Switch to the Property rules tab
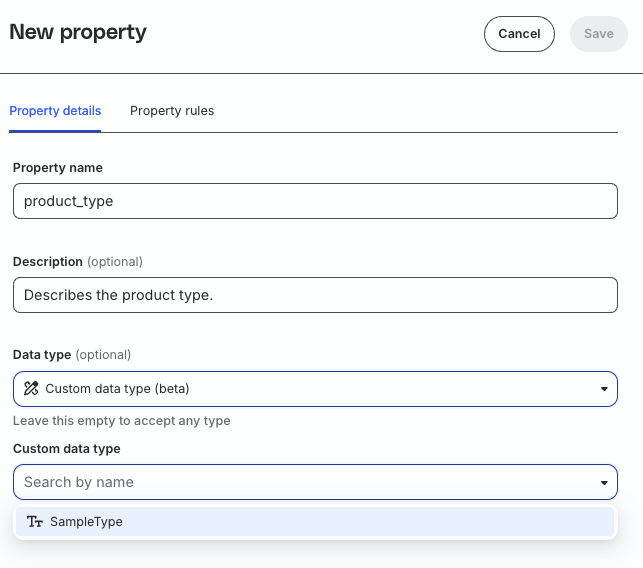This screenshot has width=643, height=568. (172, 111)
